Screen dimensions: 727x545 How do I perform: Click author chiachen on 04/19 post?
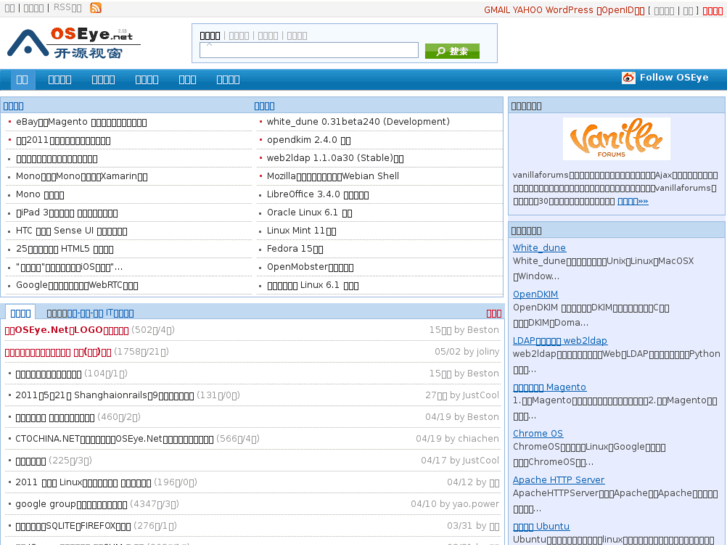click(478, 438)
